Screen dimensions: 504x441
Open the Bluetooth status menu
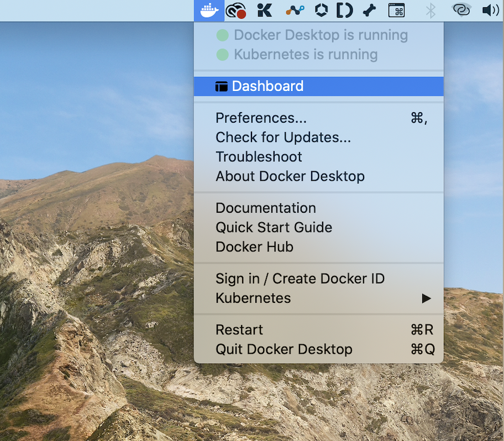click(431, 10)
